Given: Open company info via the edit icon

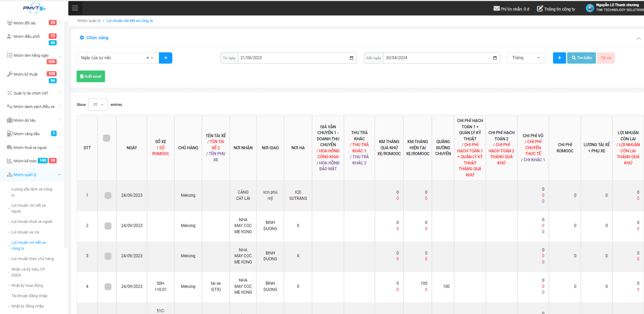Looking at the screenshot, I should (x=540, y=8).
